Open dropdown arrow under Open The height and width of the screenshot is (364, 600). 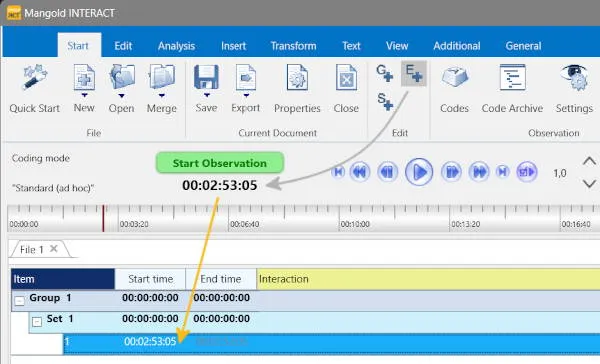pyautogui.click(x=121, y=95)
